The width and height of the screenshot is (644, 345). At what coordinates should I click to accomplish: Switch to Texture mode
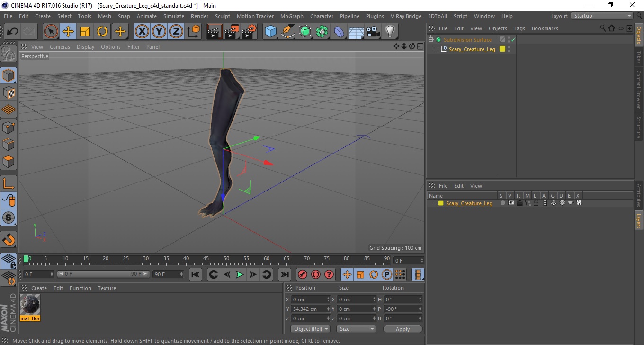tap(9, 93)
